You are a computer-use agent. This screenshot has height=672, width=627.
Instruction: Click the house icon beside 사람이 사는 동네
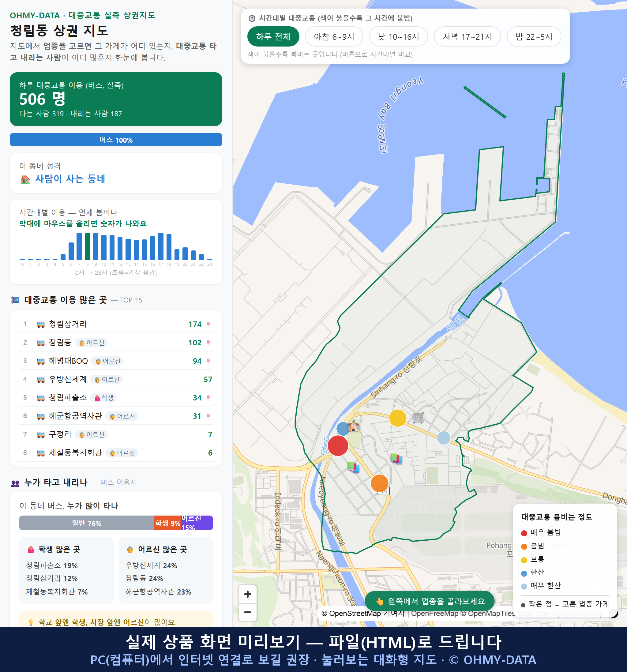coord(25,179)
